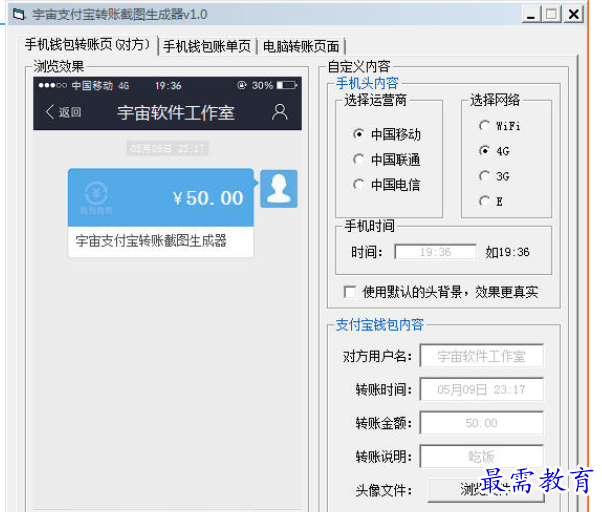This screenshot has width=602, height=512.
Task: Click the transfer yen icon inside blue bubble
Action: 96,194
